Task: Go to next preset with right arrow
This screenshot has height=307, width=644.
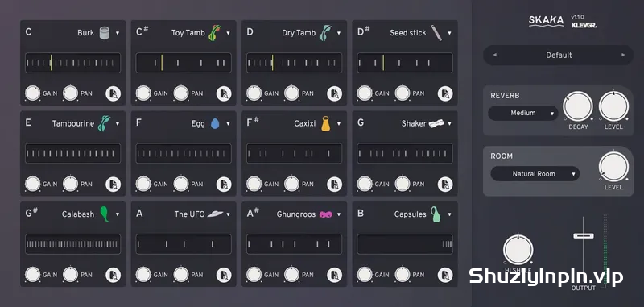Action: [x=623, y=55]
